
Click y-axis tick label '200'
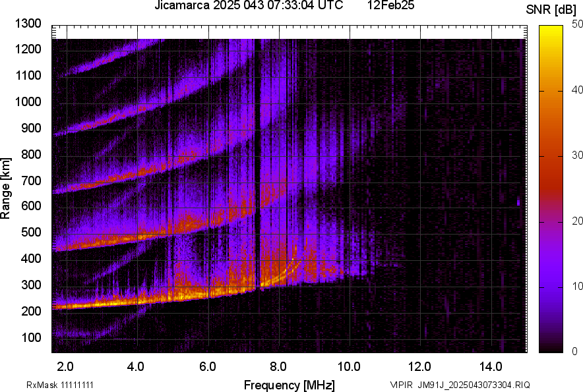click(31, 311)
